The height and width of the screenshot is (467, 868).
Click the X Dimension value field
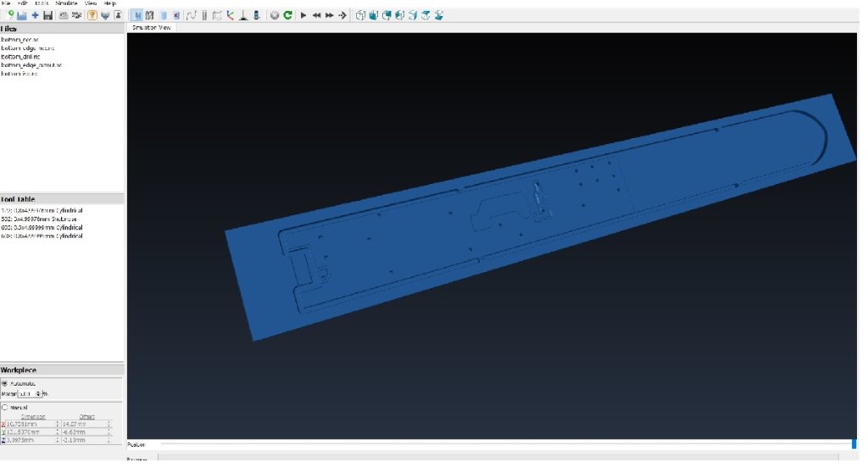point(31,425)
